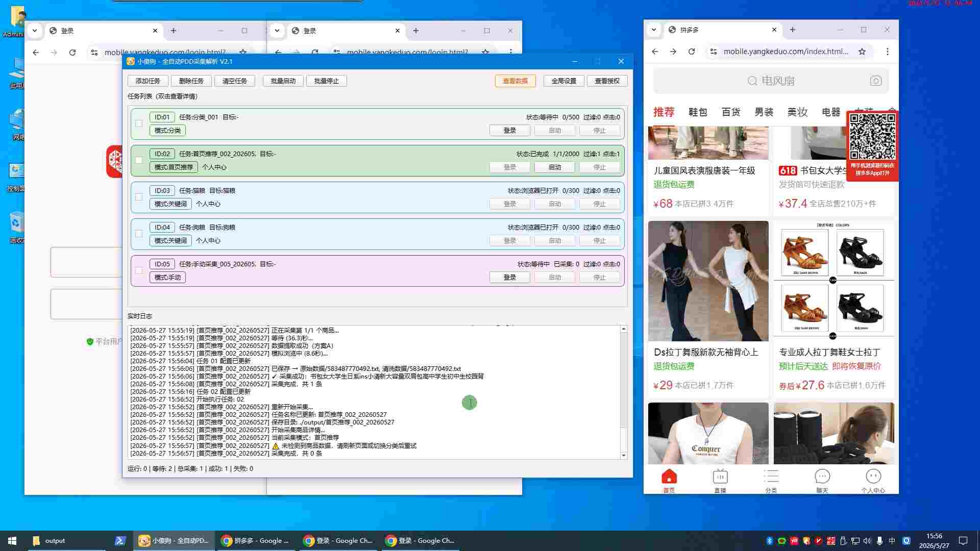Screen dimensions: 980x551
Task: Switch to 男装 category tab
Action: pyautogui.click(x=764, y=112)
